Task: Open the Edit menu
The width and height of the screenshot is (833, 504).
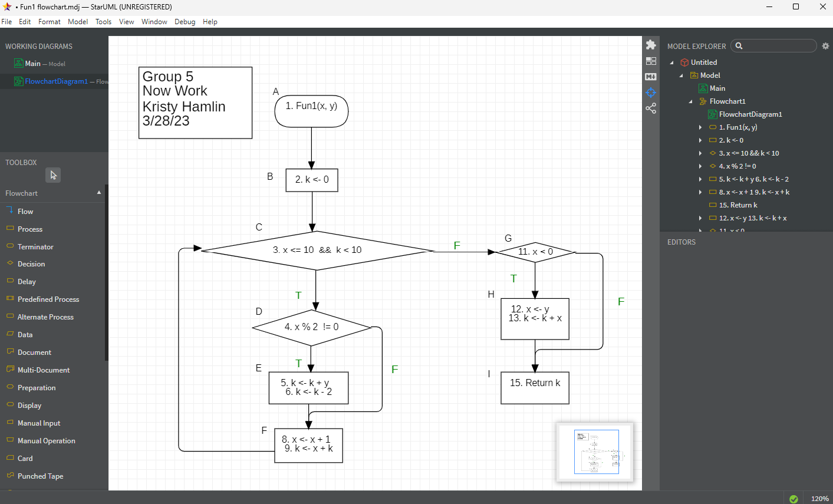Action: pyautogui.click(x=25, y=22)
